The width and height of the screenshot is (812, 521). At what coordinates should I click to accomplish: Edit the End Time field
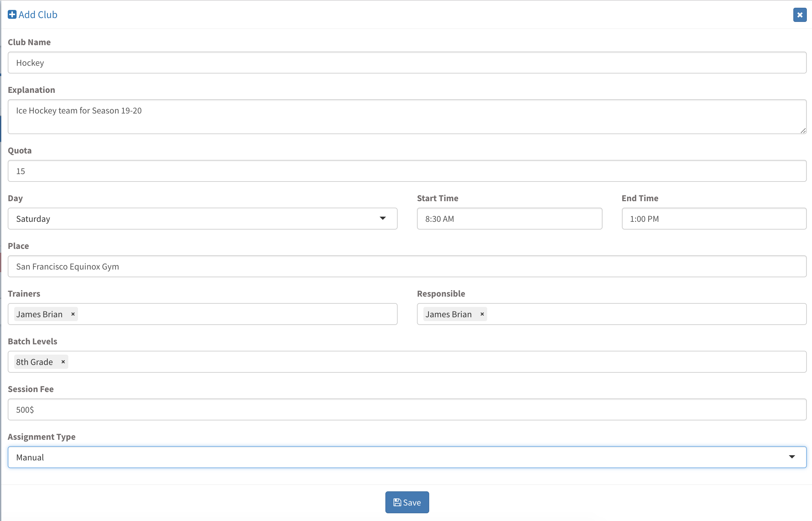pyautogui.click(x=714, y=219)
